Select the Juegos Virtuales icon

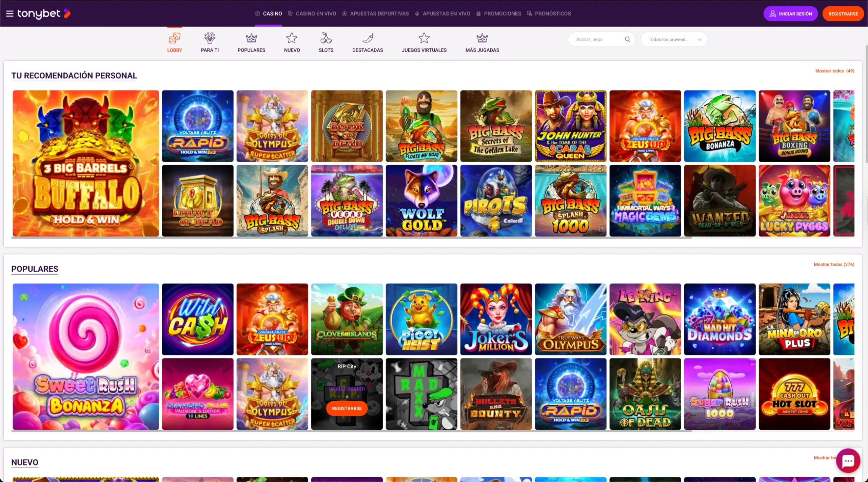click(x=424, y=38)
